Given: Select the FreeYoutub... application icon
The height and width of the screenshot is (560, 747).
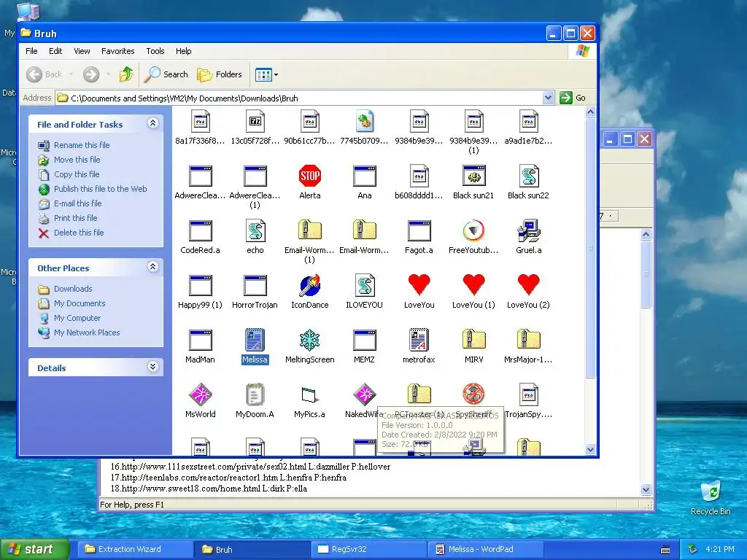Looking at the screenshot, I should pyautogui.click(x=473, y=231).
